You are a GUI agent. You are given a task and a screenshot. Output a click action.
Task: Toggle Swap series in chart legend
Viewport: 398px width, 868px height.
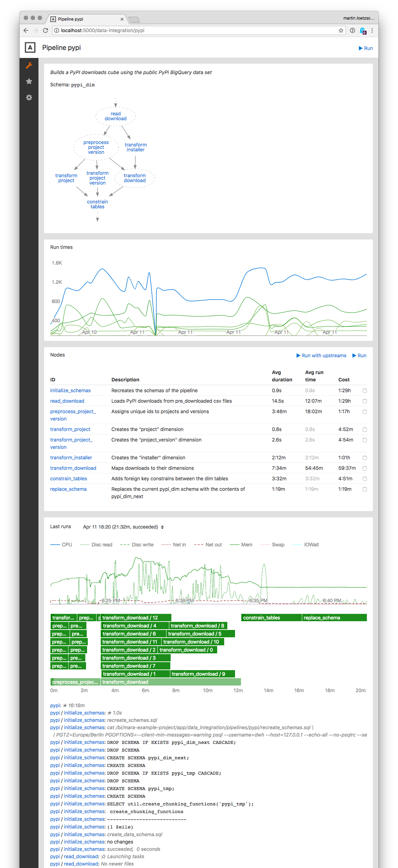click(x=273, y=545)
